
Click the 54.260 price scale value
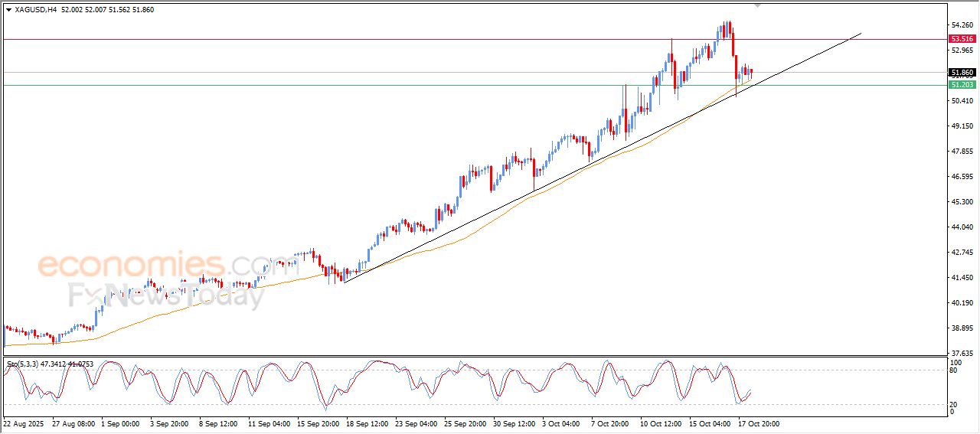coord(962,25)
